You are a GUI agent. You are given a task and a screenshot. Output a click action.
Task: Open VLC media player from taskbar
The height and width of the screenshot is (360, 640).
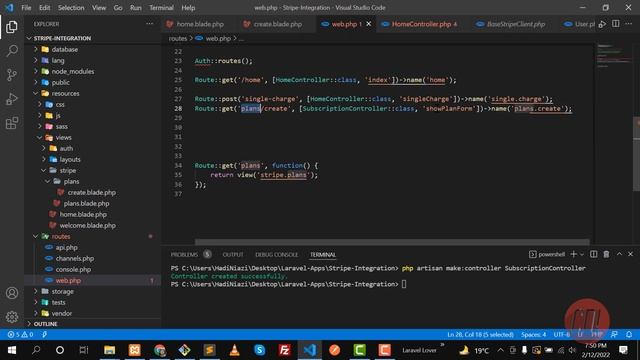pos(234,350)
